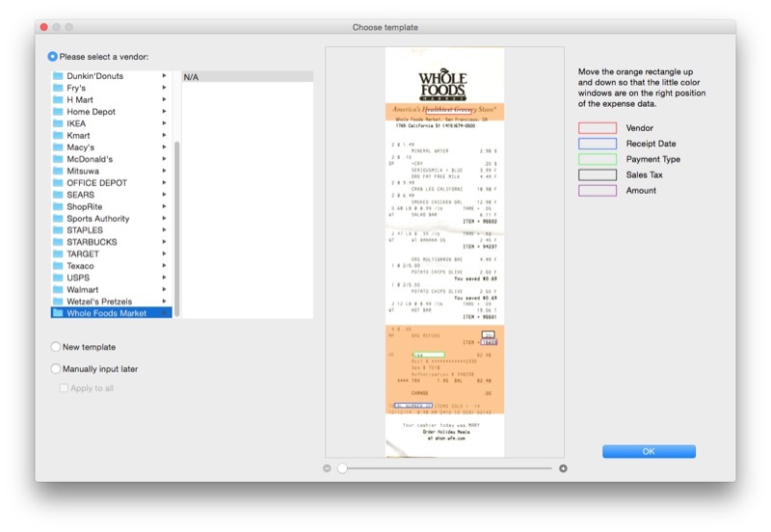Image resolution: width=771 pixels, height=532 pixels.
Task: Expand the TARGET vendor arrow
Action: click(x=164, y=254)
